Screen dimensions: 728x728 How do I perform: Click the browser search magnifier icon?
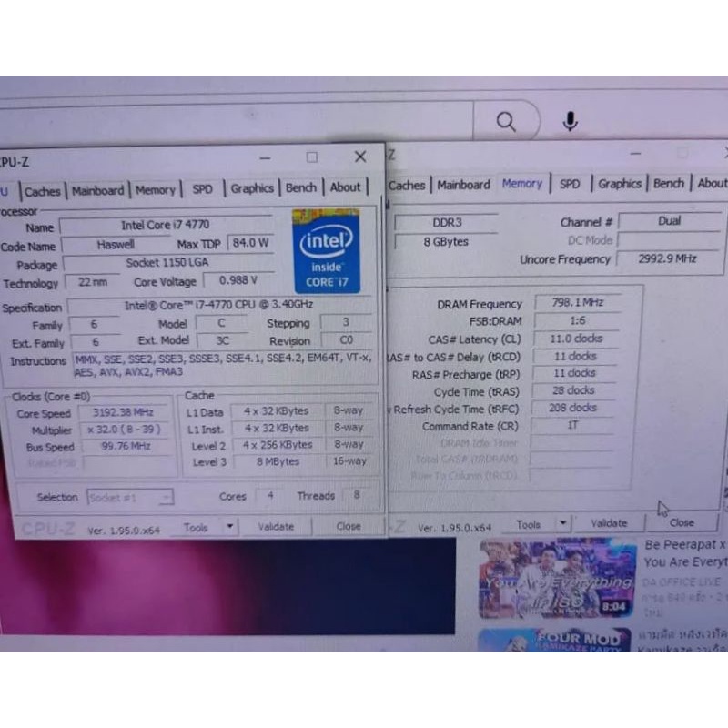tap(506, 121)
